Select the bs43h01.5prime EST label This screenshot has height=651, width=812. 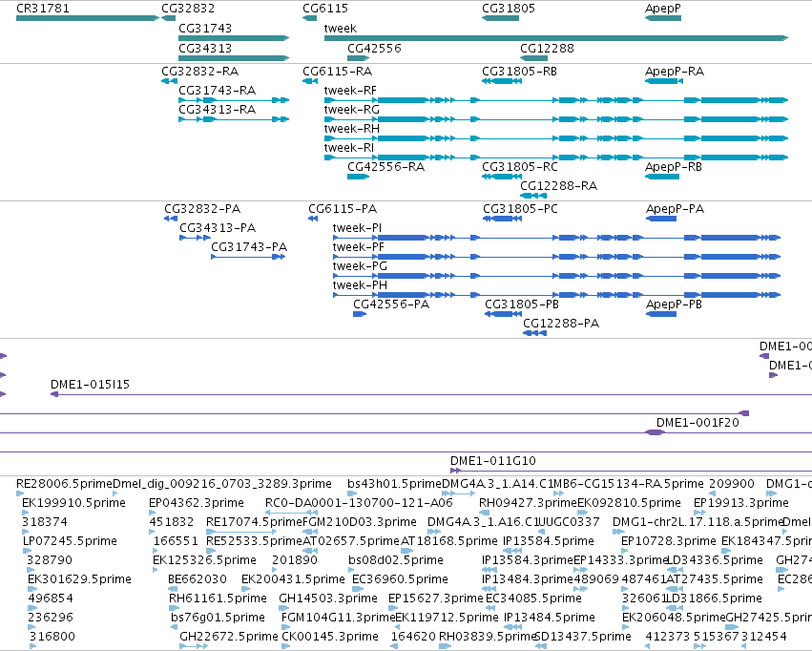pyautogui.click(x=395, y=484)
